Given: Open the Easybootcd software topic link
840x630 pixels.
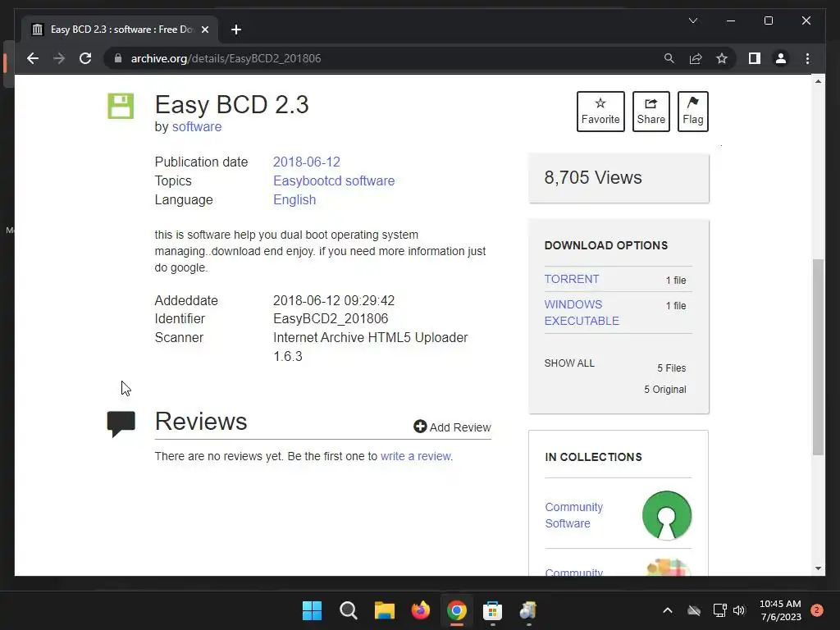Looking at the screenshot, I should pyautogui.click(x=334, y=180).
